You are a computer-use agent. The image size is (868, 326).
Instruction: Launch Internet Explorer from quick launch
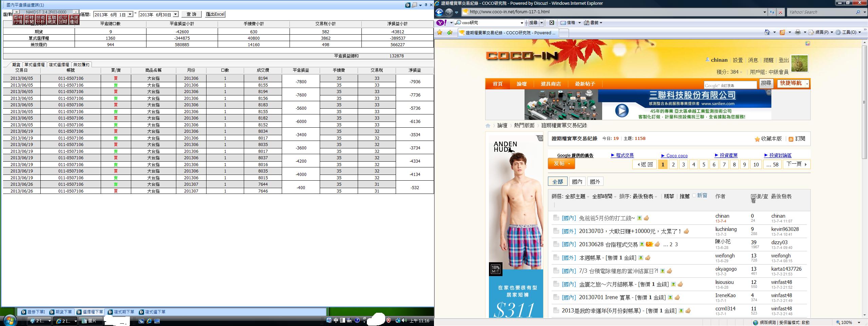click(x=149, y=321)
